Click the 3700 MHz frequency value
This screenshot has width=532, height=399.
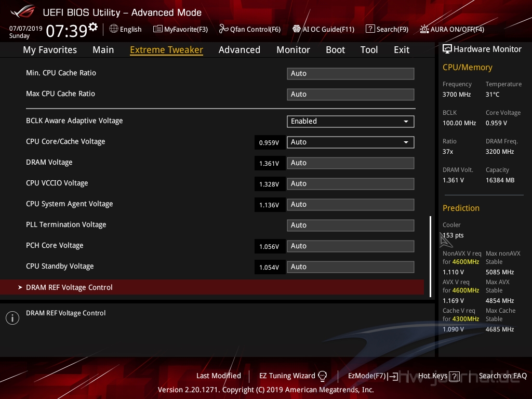tap(456, 95)
